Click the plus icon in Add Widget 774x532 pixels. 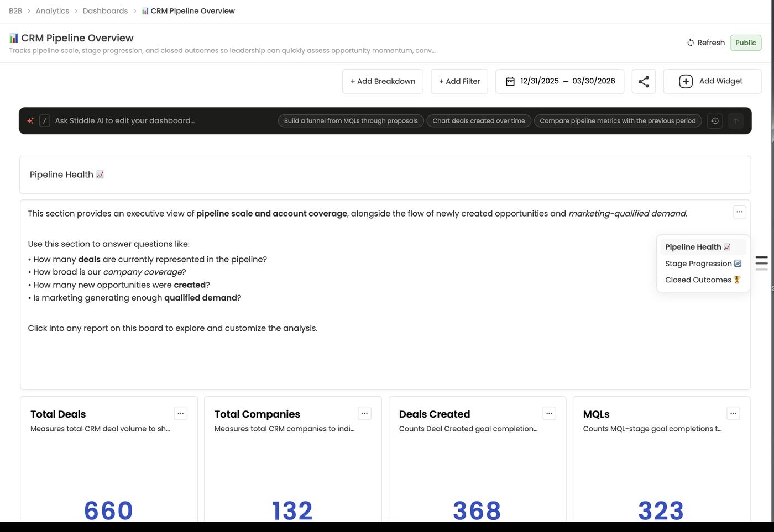tap(686, 81)
